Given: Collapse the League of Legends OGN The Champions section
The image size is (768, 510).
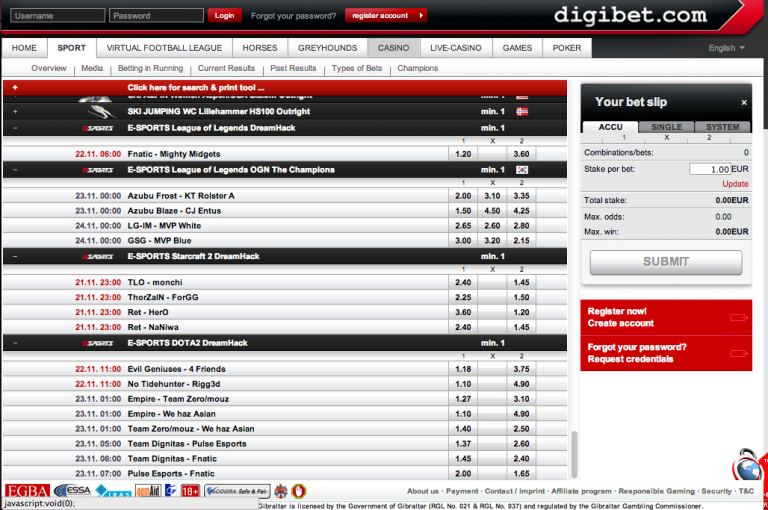Looking at the screenshot, I should coord(15,170).
